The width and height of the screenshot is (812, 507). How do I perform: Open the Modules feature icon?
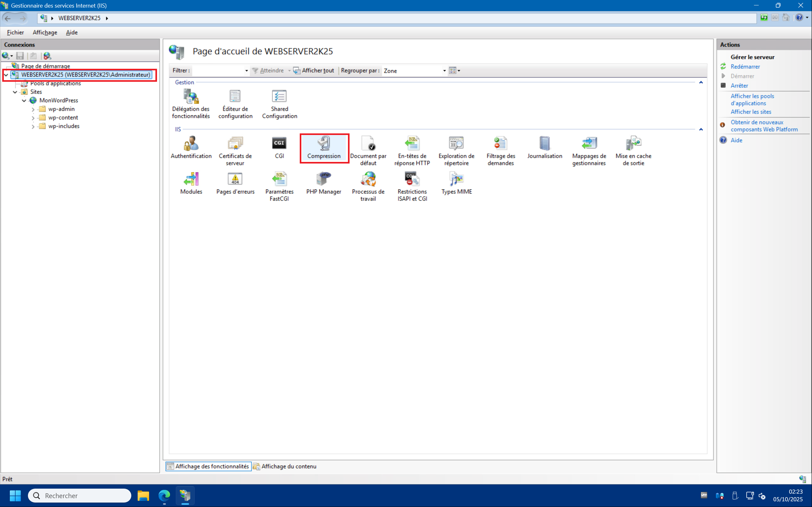point(191,183)
